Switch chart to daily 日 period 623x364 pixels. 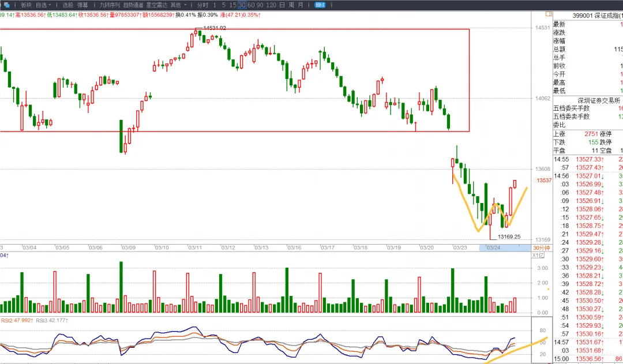pyautogui.click(x=282, y=5)
